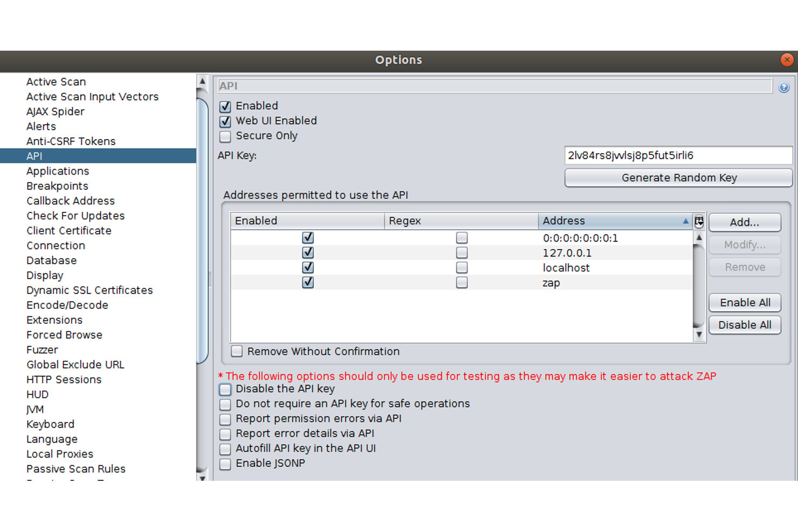Click the Modify... button
Screen dimensions: 798x532
click(745, 245)
